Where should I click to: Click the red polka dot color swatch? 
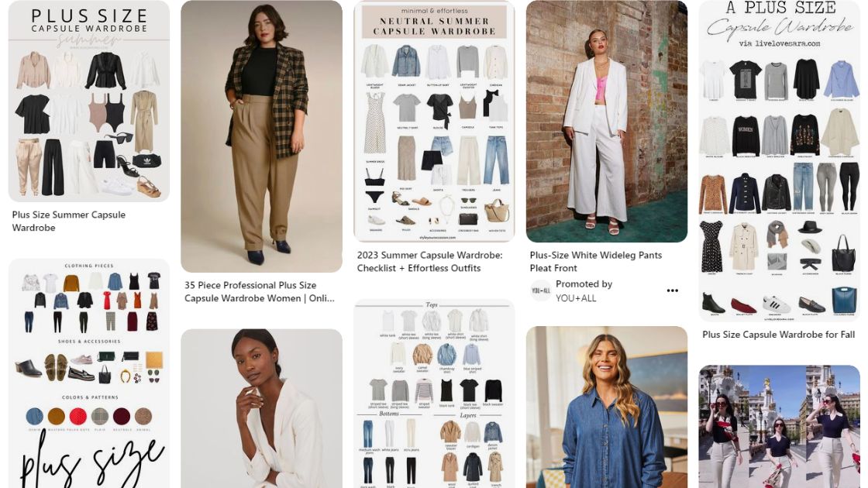pyautogui.click(x=78, y=416)
